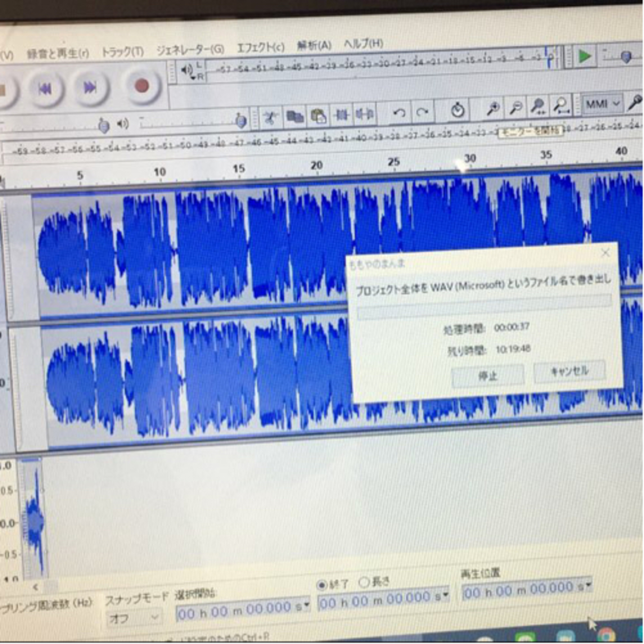Click the Skip to End button
The image size is (644, 644).
tap(90, 88)
